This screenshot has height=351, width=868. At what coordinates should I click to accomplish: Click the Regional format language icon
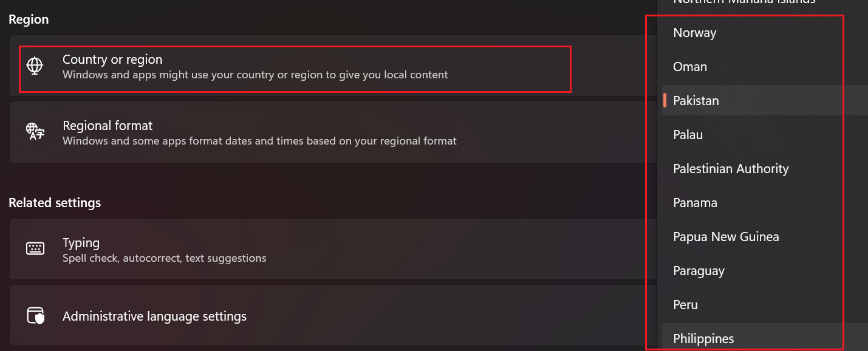point(35,131)
